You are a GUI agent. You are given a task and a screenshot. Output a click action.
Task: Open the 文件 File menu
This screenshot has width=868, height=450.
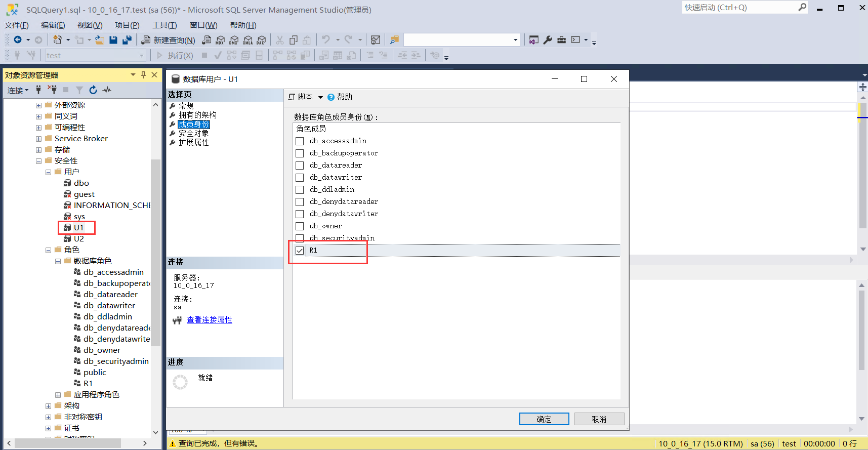click(x=17, y=25)
